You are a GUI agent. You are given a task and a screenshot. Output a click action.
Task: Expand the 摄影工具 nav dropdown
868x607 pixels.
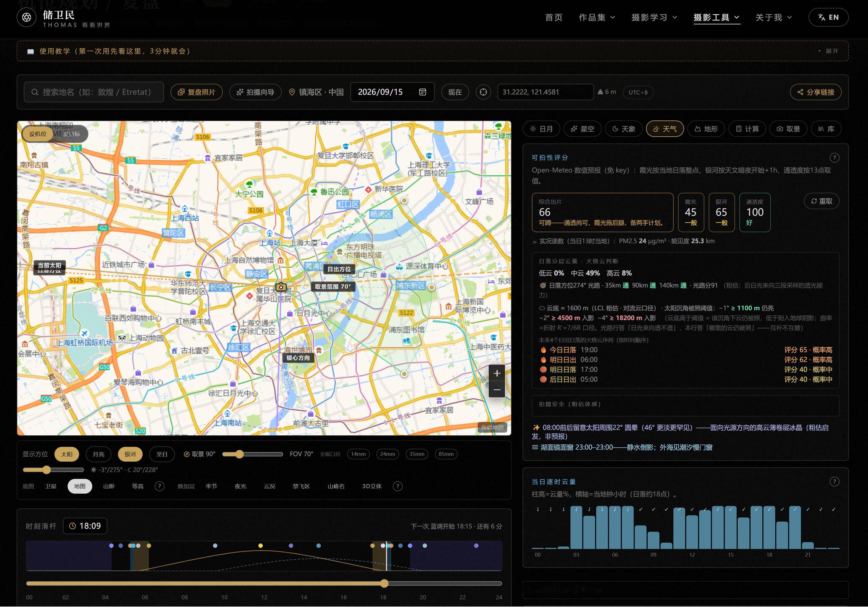point(716,18)
